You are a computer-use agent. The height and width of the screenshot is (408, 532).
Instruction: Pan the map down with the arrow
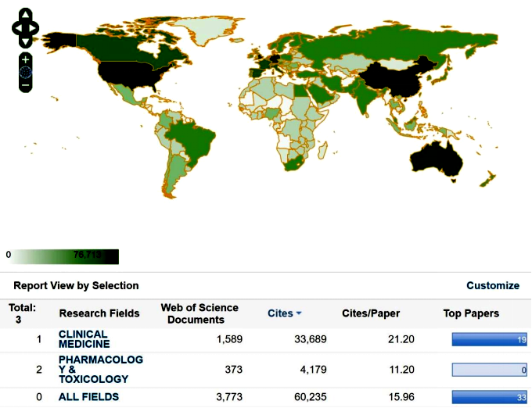tap(25, 40)
